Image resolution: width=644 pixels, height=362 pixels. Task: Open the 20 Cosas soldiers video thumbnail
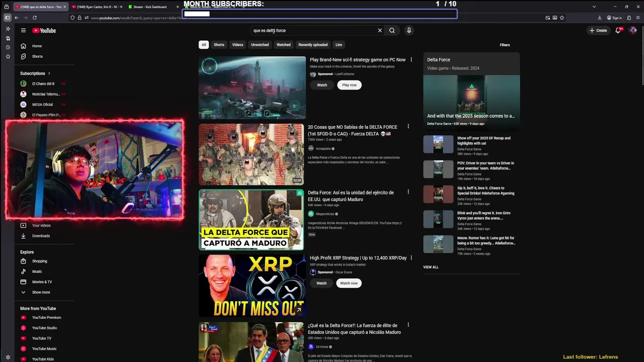click(251, 154)
